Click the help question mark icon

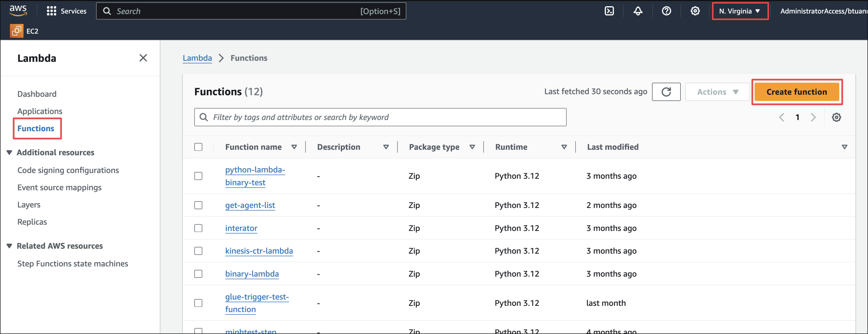click(666, 11)
